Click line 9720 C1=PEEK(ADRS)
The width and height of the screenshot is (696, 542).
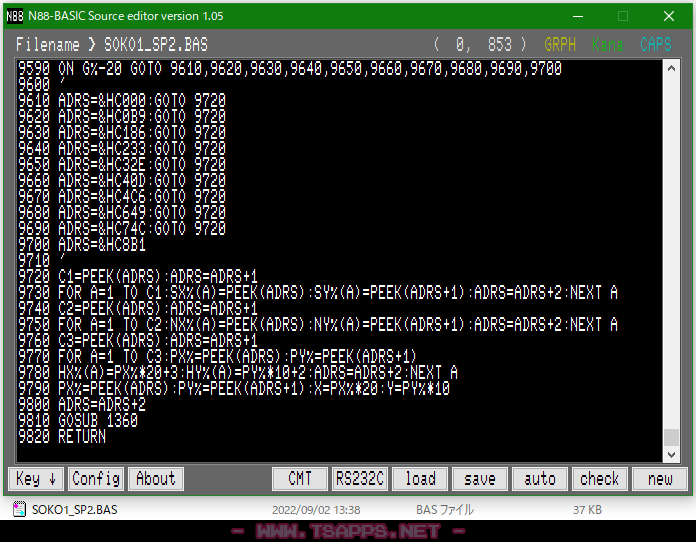point(138,277)
